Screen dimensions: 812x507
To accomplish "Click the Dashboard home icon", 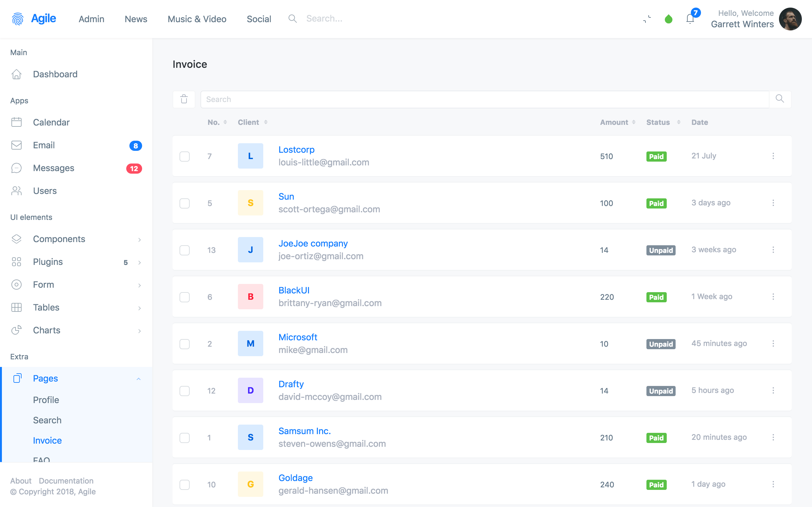I will 16,74.
